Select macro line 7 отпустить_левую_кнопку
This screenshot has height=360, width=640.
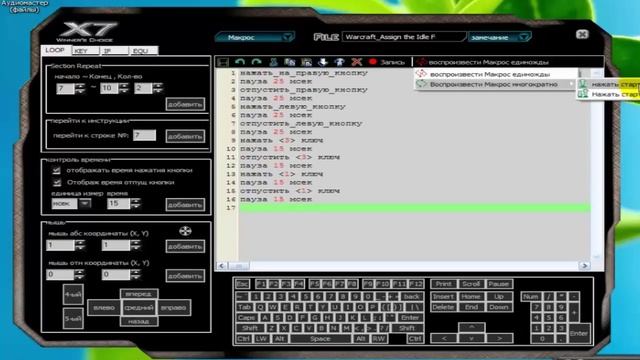coord(301,123)
